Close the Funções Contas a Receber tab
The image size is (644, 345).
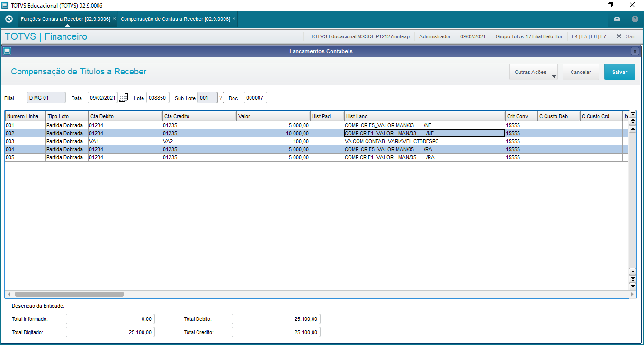point(114,19)
